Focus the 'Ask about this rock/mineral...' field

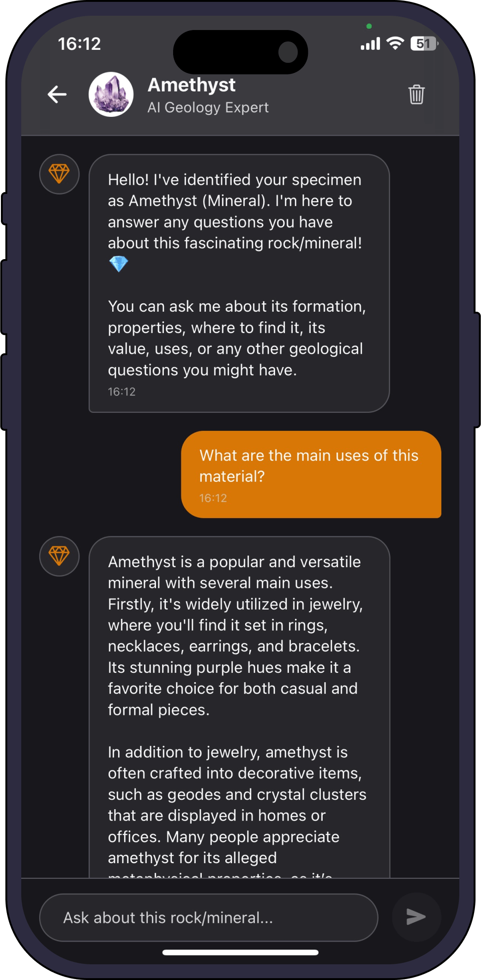coord(209,918)
